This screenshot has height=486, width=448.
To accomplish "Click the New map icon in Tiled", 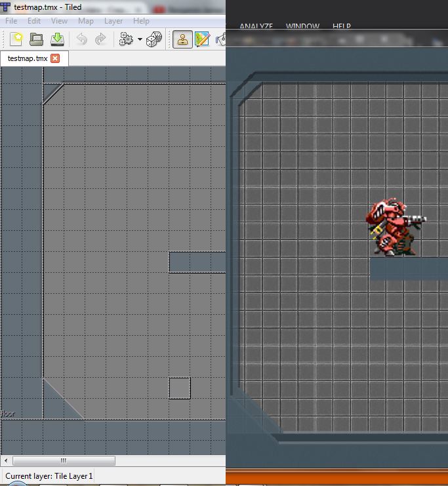I will click(16, 39).
